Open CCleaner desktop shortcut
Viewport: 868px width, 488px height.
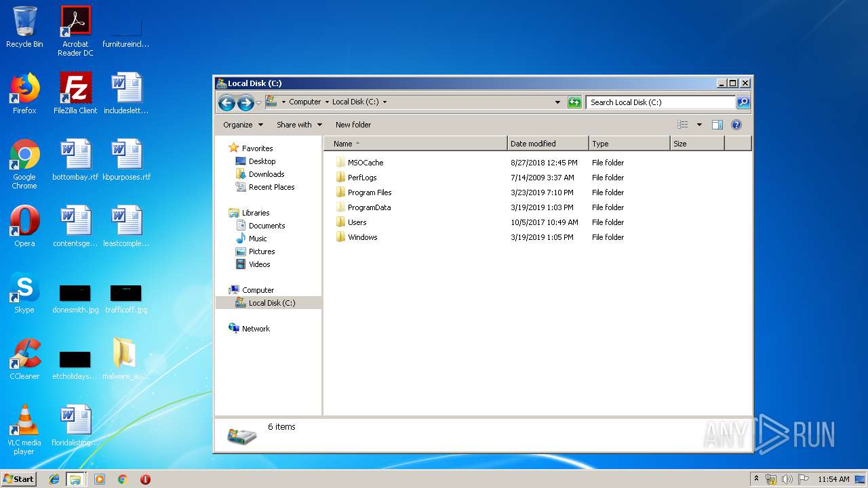pyautogui.click(x=24, y=359)
